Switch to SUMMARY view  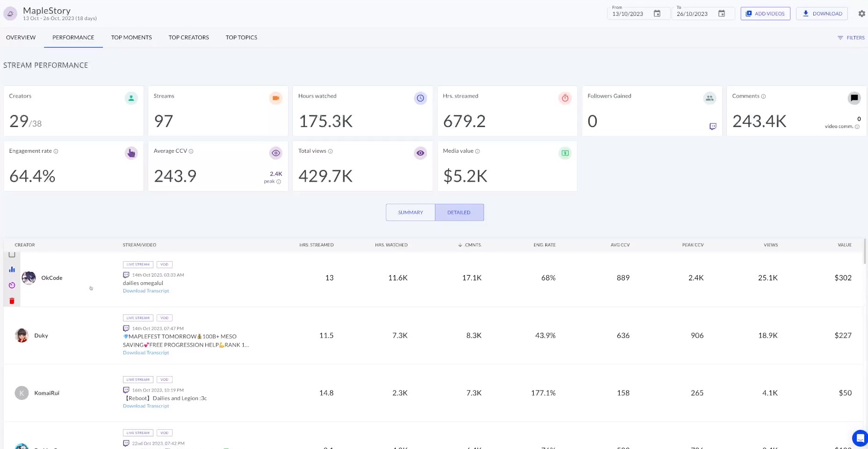(x=411, y=213)
